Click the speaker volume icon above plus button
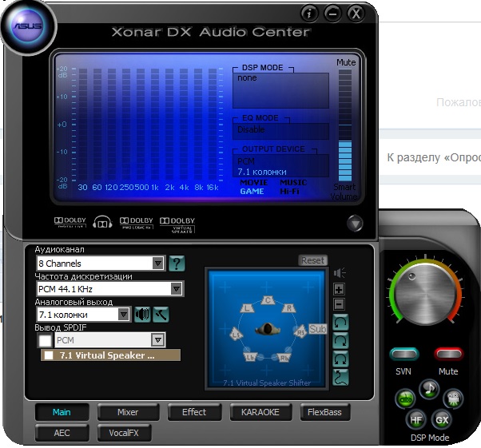This screenshot has height=448, width=481. 340,272
